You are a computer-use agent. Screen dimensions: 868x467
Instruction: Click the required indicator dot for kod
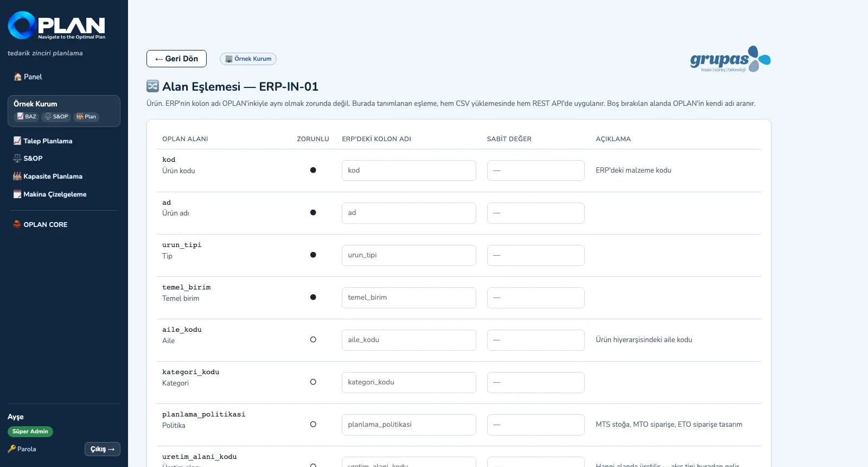[x=313, y=170]
